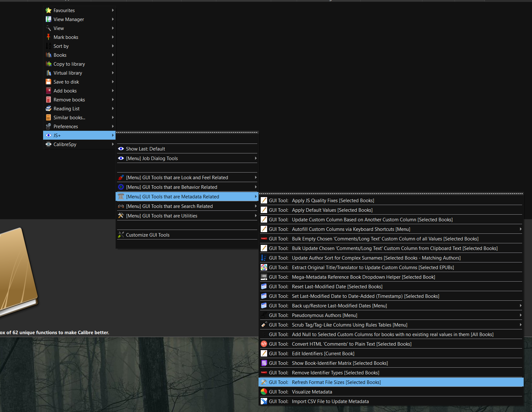Click the Show Book-Identifier Matrix icon
532x412 pixels.
tap(264, 363)
